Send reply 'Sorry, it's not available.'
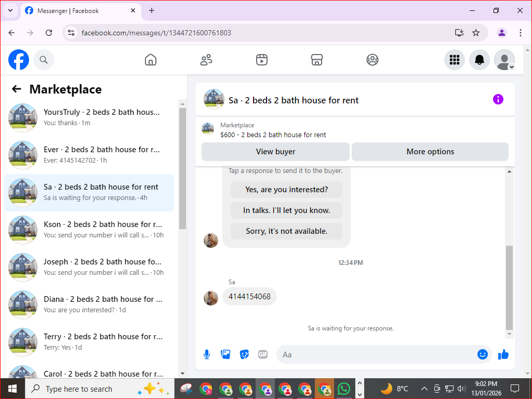 [286, 231]
